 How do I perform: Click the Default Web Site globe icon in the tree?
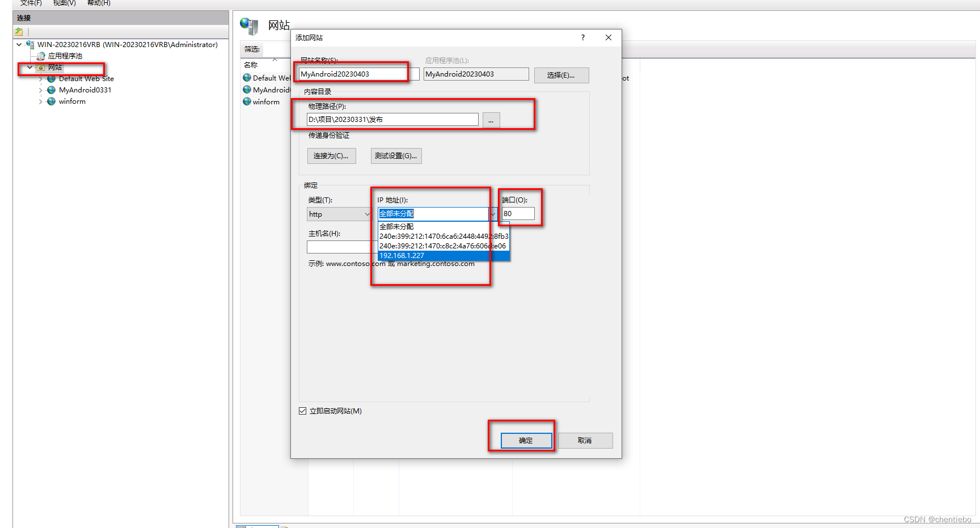pos(51,78)
